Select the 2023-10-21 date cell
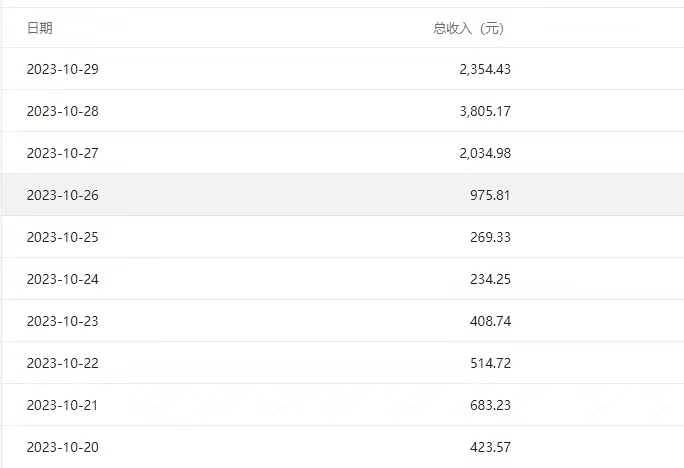 (x=62, y=405)
